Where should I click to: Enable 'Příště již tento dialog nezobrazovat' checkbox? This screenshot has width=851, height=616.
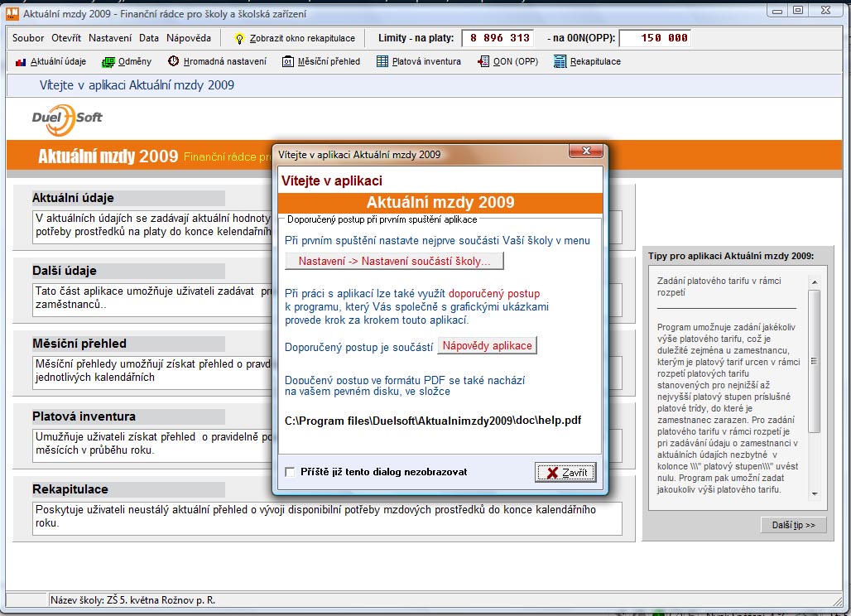tap(290, 472)
